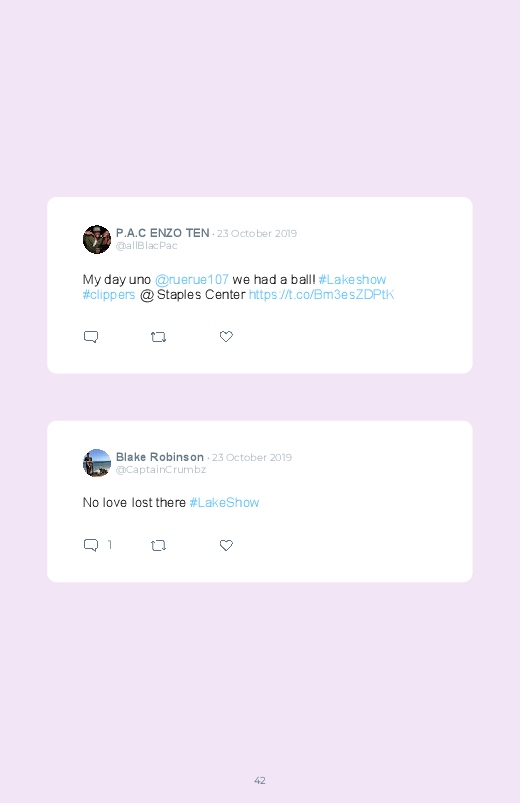520x803 pixels.
Task: Click reply icon on P.A.C ENZO TEN tweet
Action: 91,337
